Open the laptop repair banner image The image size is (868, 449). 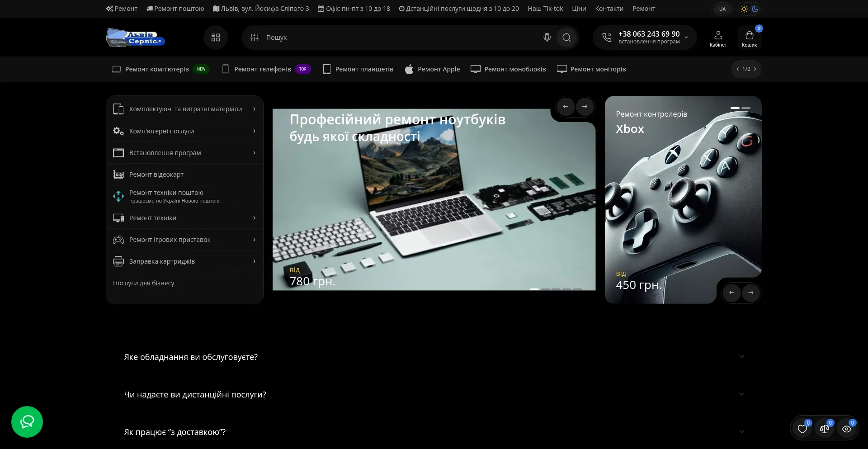pos(434,199)
